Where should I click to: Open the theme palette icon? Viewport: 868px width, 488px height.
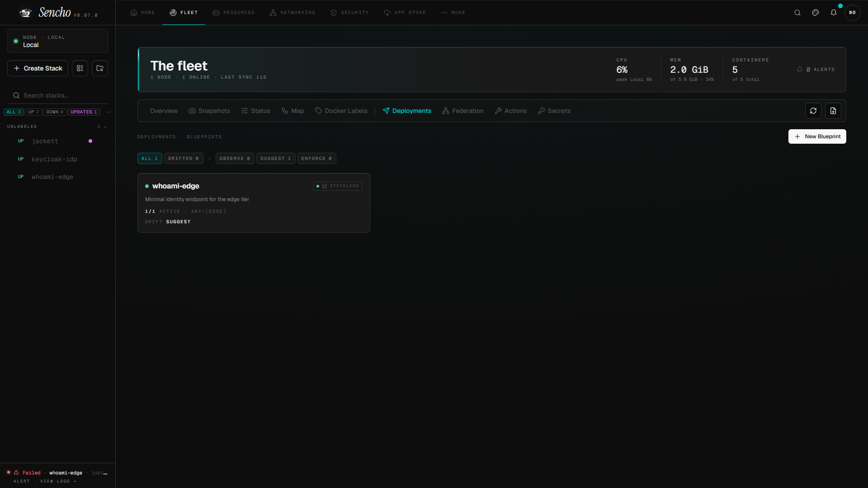[816, 13]
